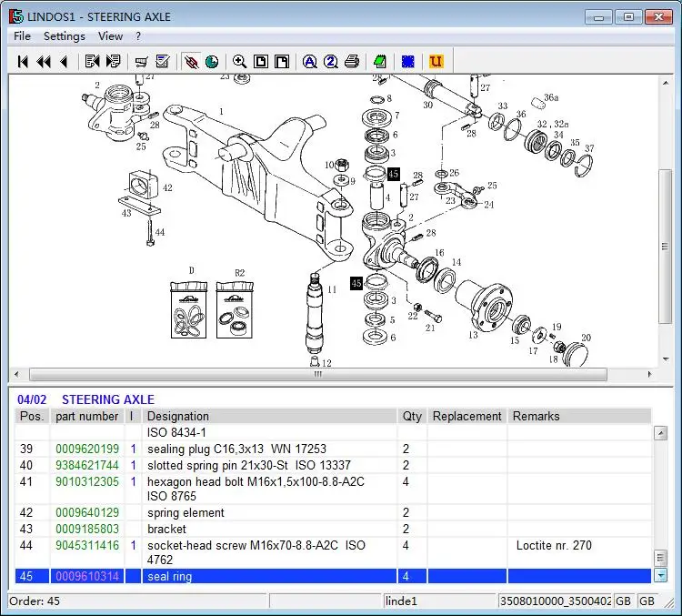The width and height of the screenshot is (682, 616).
Task: Click the orange U icon
Action: click(436, 61)
